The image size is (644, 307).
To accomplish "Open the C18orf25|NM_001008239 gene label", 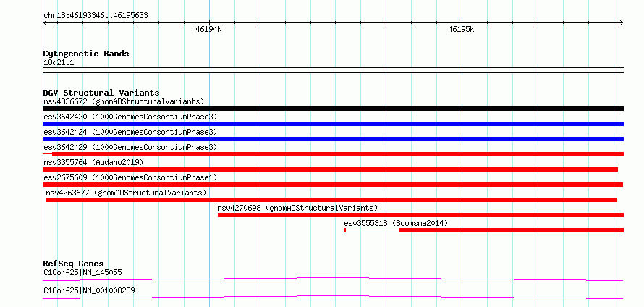I will (89, 290).
